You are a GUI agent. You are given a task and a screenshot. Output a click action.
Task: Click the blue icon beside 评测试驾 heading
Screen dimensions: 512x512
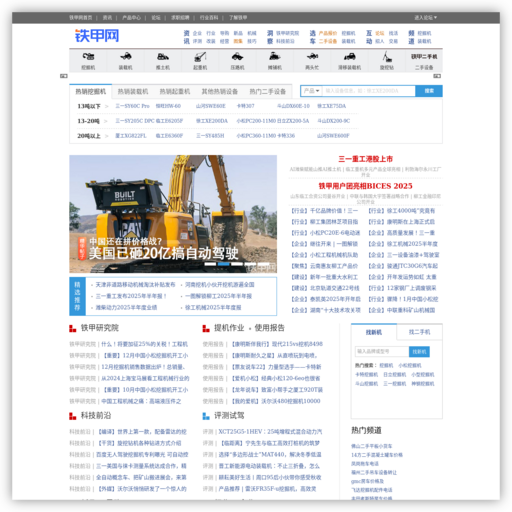[x=206, y=416]
